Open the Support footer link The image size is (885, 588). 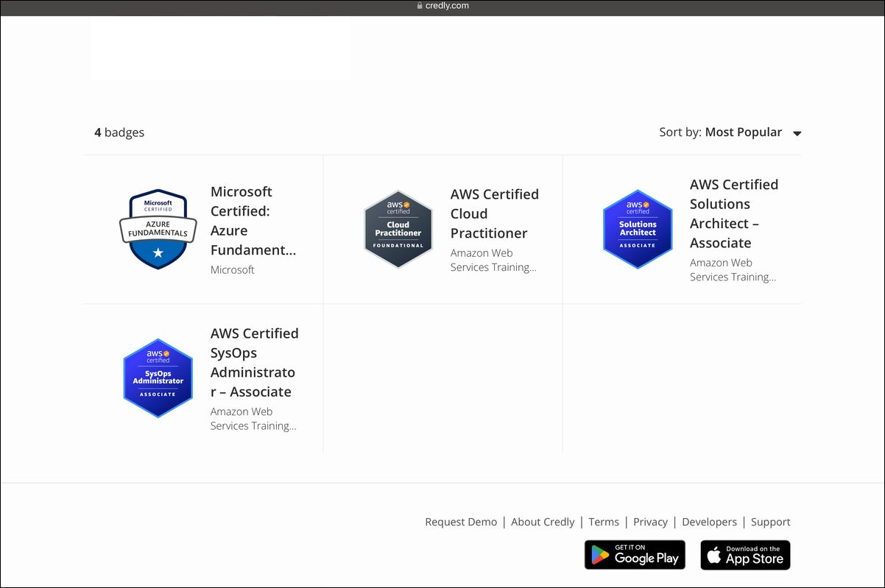click(770, 522)
